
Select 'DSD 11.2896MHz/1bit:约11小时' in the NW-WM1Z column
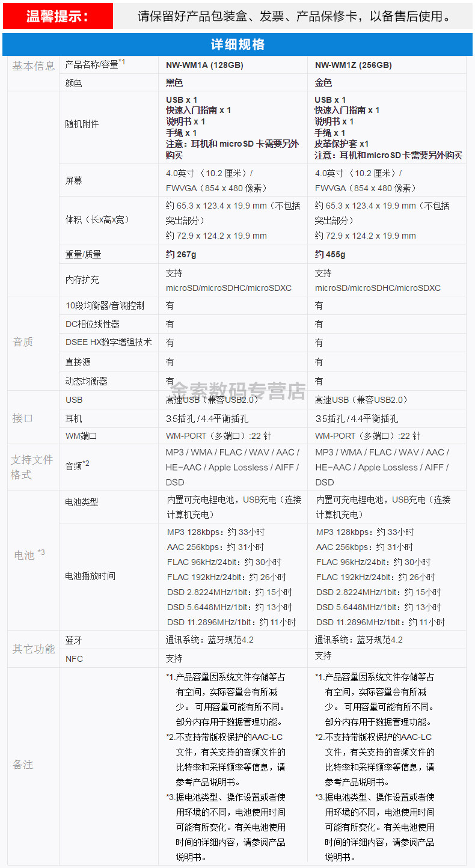point(381,622)
